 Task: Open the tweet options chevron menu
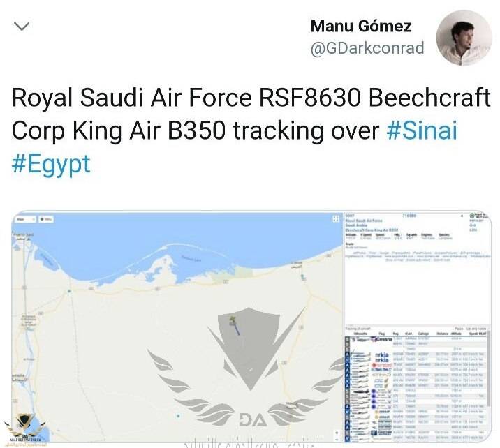22,27
